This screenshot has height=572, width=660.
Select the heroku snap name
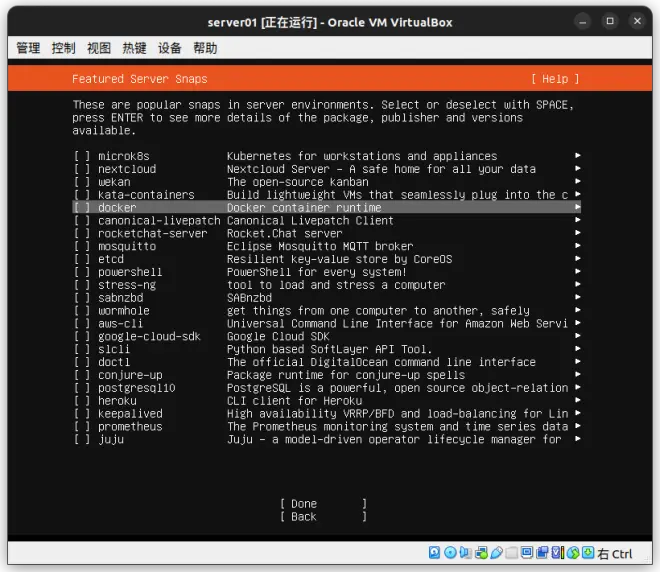[x=117, y=401]
